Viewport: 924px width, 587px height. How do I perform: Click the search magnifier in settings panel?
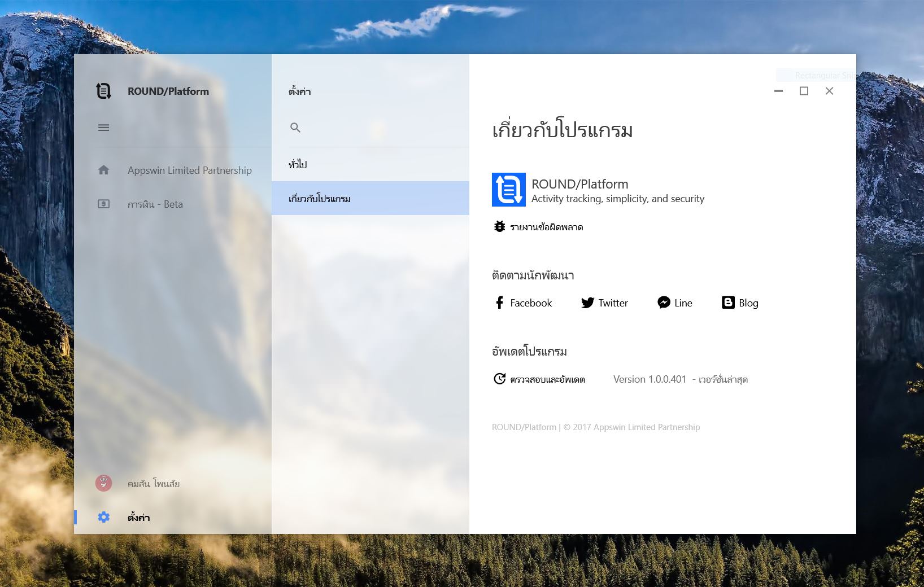[295, 128]
